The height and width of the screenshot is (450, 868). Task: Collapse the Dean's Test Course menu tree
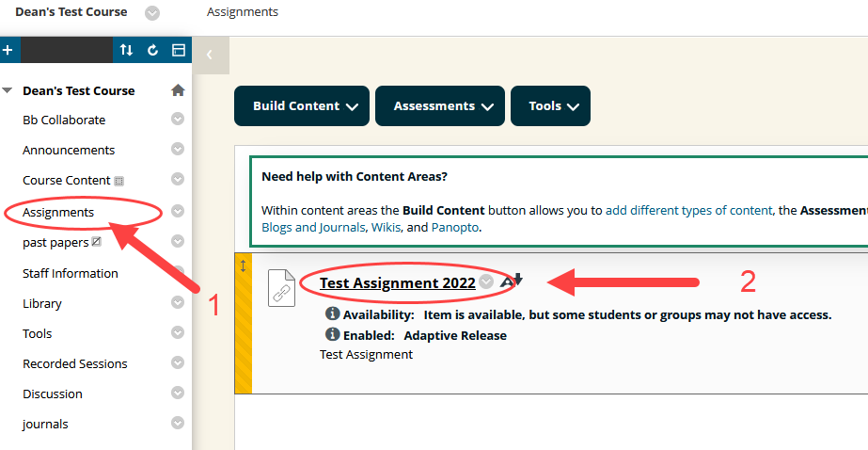tap(8, 91)
